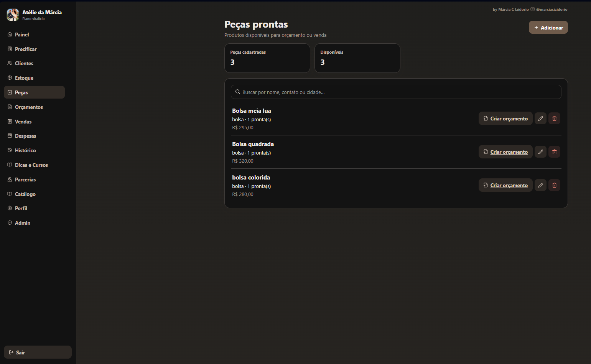Open Orçamentos from the sidebar

(x=34, y=107)
